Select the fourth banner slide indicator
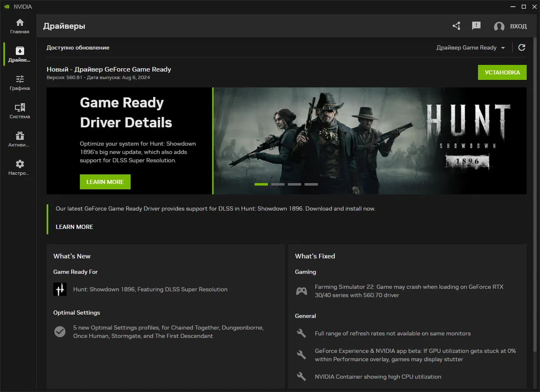Screen dimensions: 540x392 (311, 184)
